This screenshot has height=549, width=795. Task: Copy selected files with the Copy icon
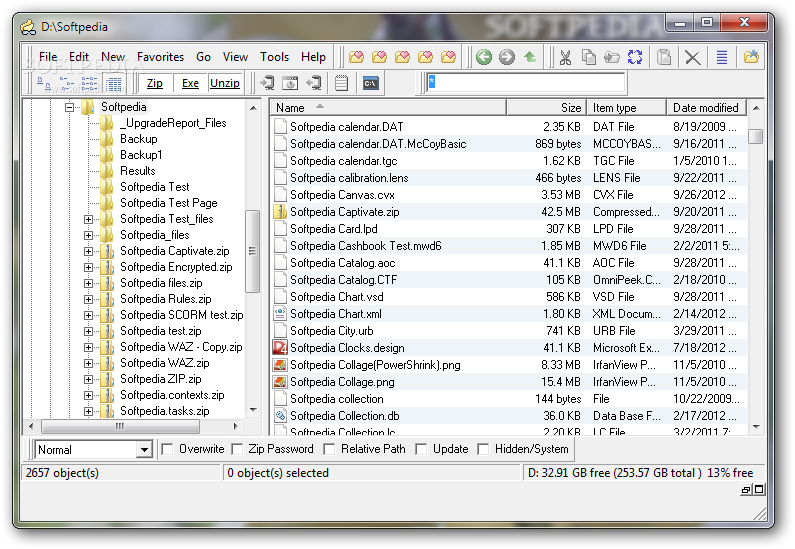(589, 57)
